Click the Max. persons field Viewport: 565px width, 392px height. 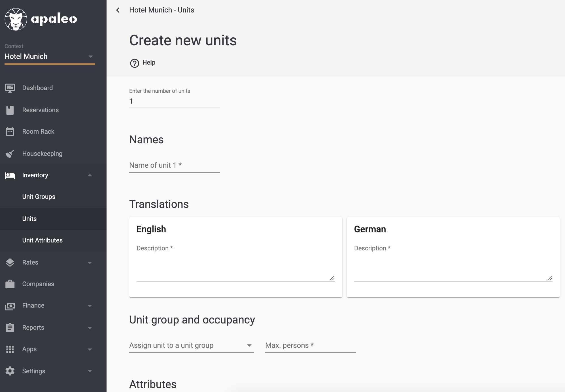click(311, 346)
